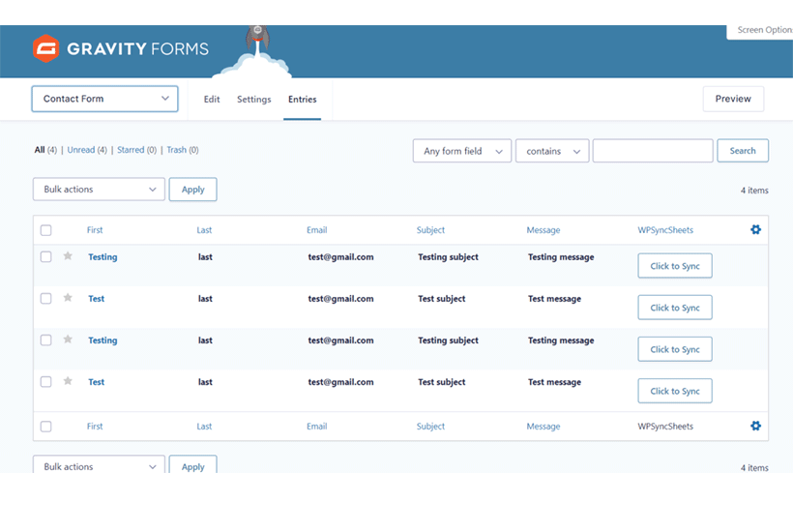Open the top Bulk actions dropdown

coord(99,190)
